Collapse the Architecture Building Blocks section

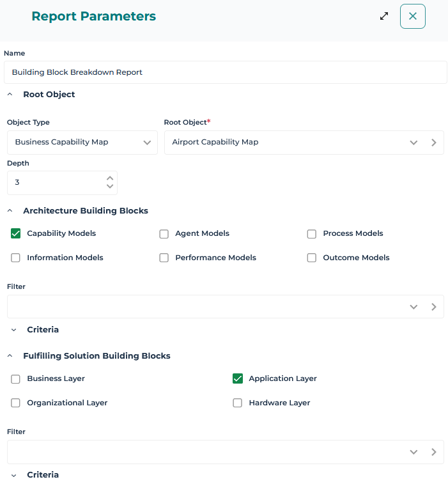click(x=10, y=211)
